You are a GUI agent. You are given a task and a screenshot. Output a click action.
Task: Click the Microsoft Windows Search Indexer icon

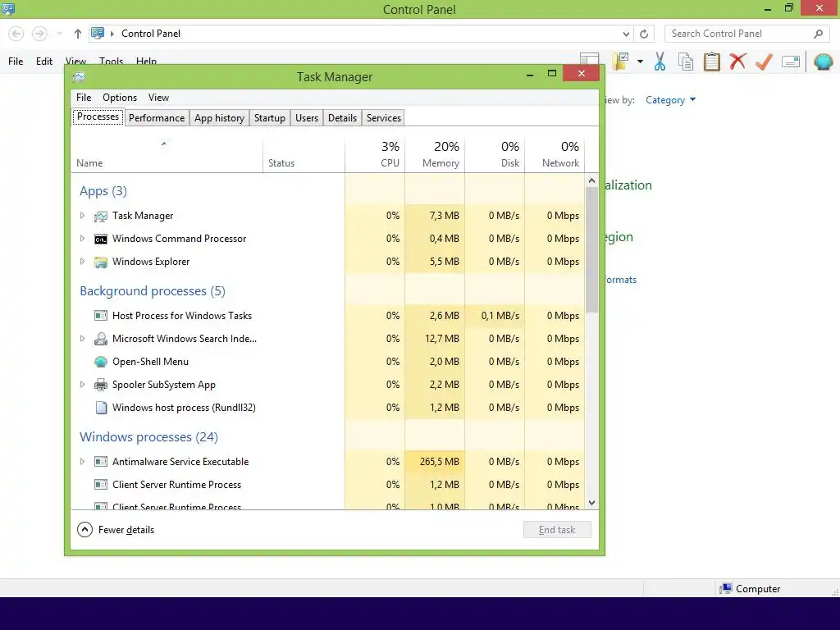101,339
